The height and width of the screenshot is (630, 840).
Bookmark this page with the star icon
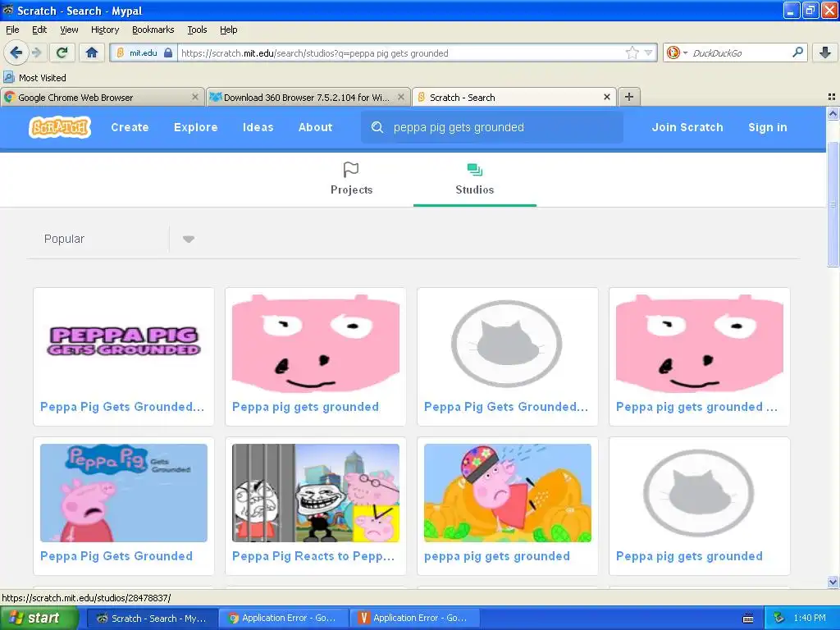tap(632, 52)
